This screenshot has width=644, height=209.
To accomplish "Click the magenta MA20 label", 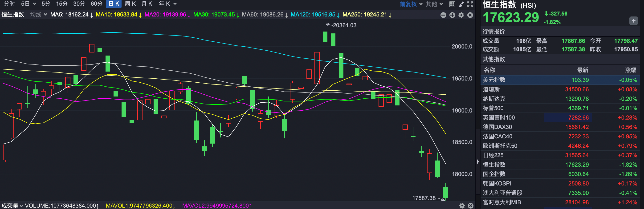I will click(x=167, y=15).
